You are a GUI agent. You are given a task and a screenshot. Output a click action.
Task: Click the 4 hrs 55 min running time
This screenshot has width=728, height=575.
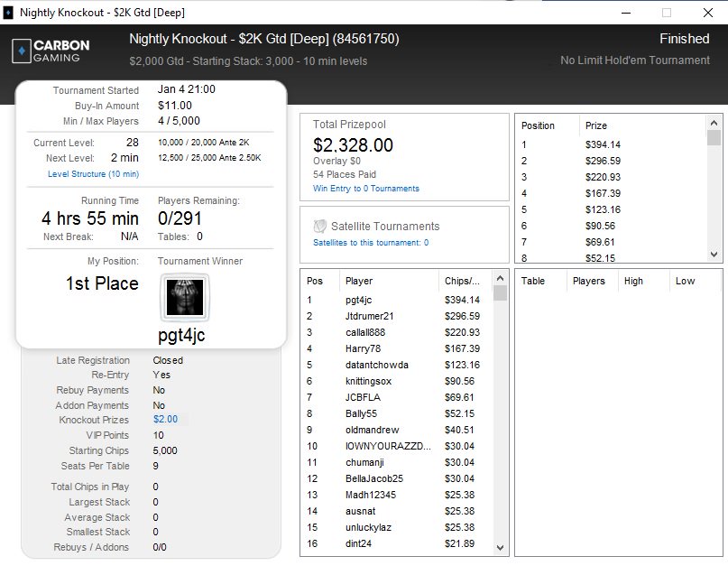click(90, 218)
